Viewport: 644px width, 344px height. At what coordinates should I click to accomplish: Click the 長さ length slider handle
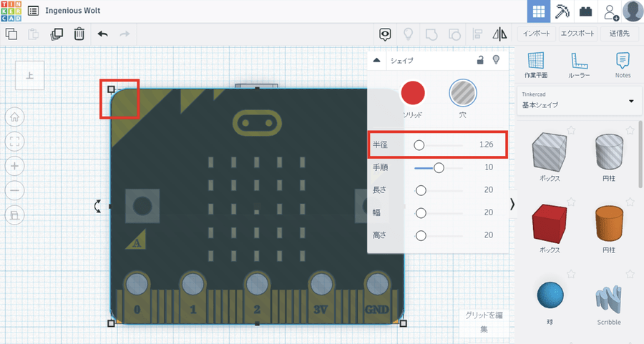[421, 190]
